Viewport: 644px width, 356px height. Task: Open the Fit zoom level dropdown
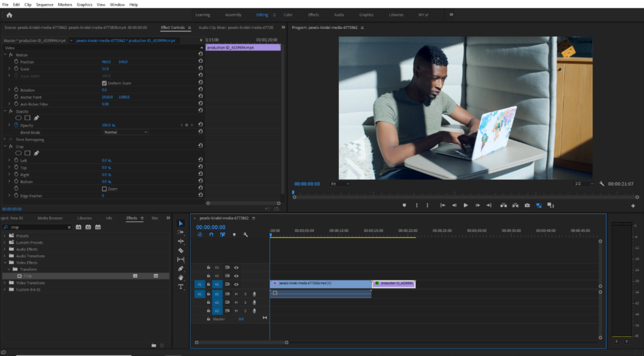340,184
